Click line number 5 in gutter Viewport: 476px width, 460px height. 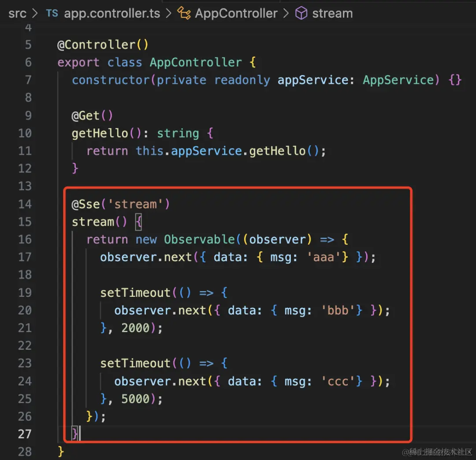click(28, 45)
